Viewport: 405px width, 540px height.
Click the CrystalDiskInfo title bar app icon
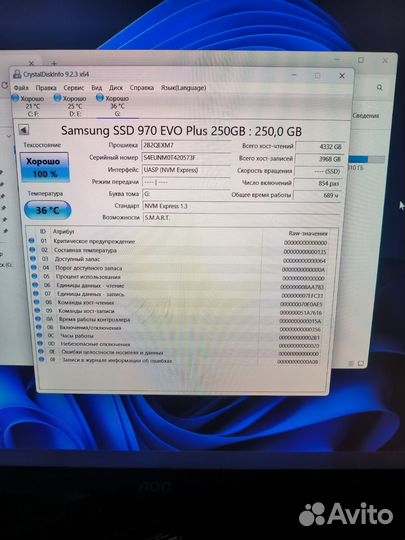(17, 74)
